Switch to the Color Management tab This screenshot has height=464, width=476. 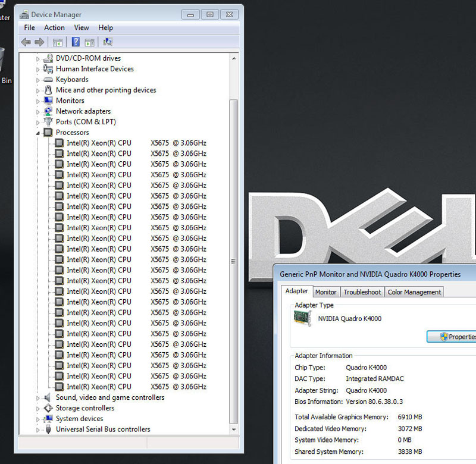click(414, 292)
